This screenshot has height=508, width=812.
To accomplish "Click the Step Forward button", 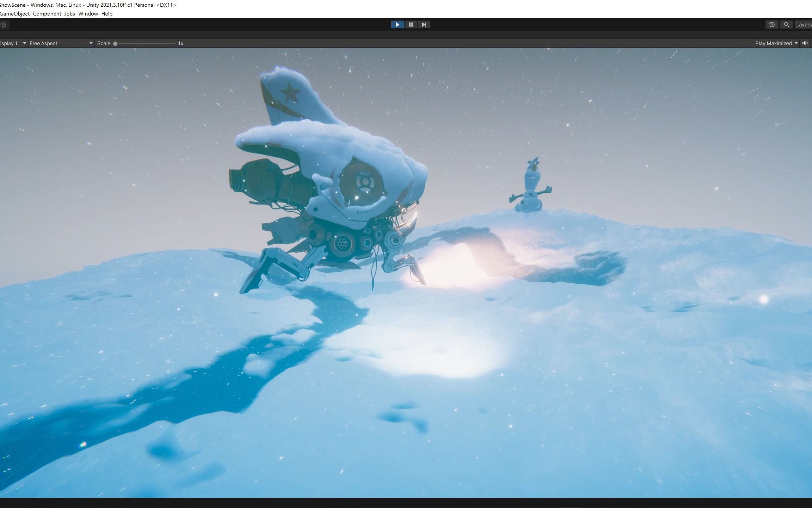I will tap(424, 25).
